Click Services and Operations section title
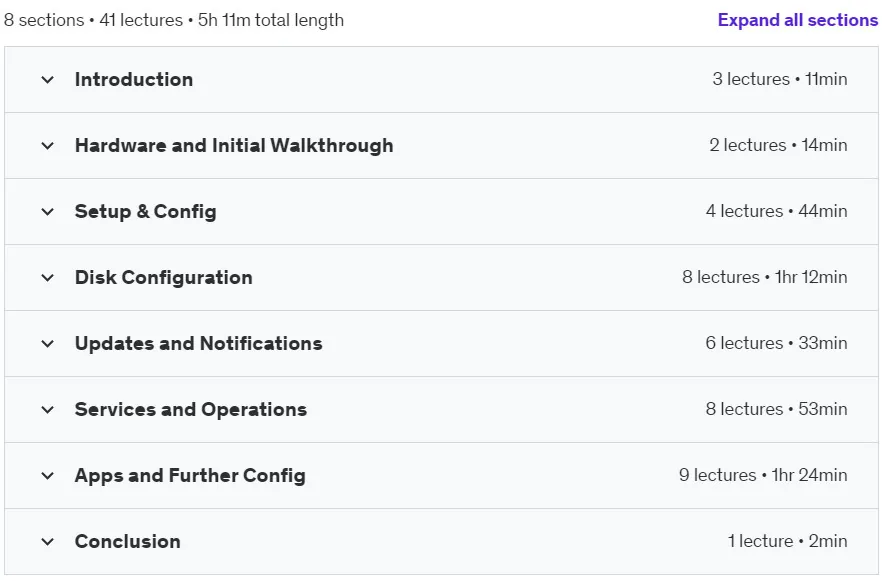This screenshot has width=882, height=581. pos(191,409)
